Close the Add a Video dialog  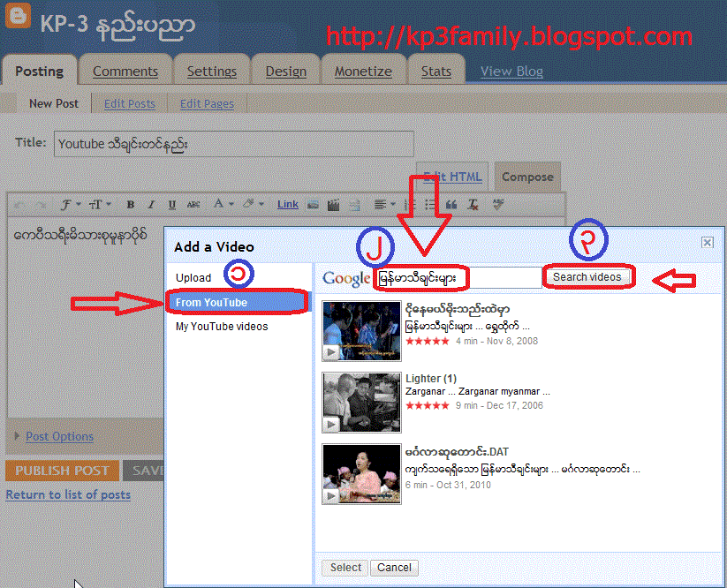pos(707,242)
